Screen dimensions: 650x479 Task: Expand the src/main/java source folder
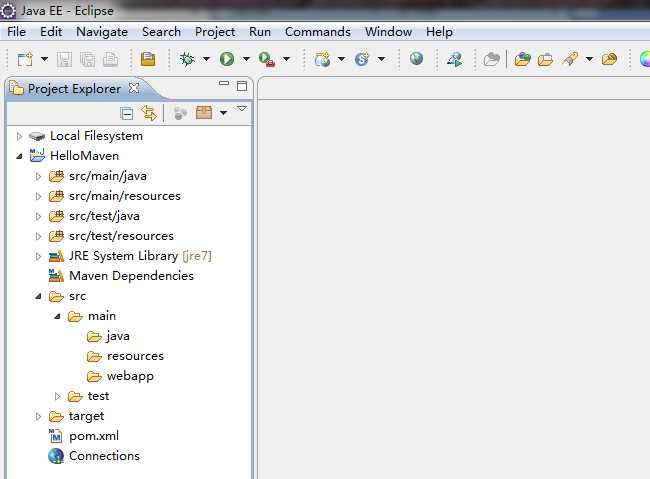(38, 176)
